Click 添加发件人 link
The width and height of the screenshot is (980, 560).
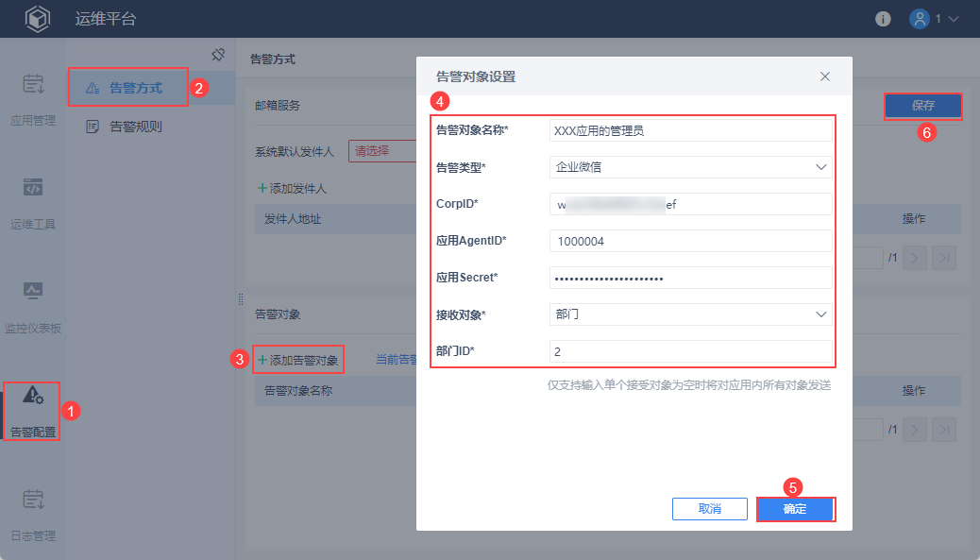[293, 188]
